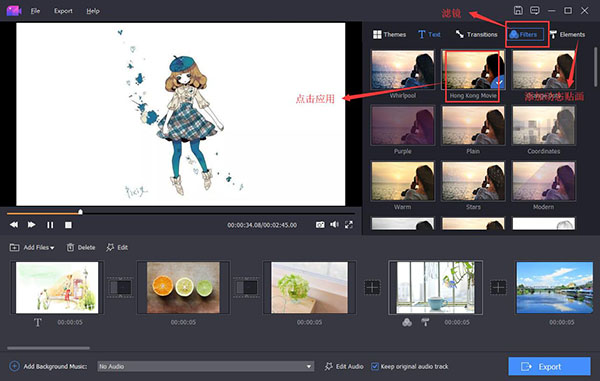Click the Edit button above the timeline
The image size is (600, 381).
[x=117, y=247]
